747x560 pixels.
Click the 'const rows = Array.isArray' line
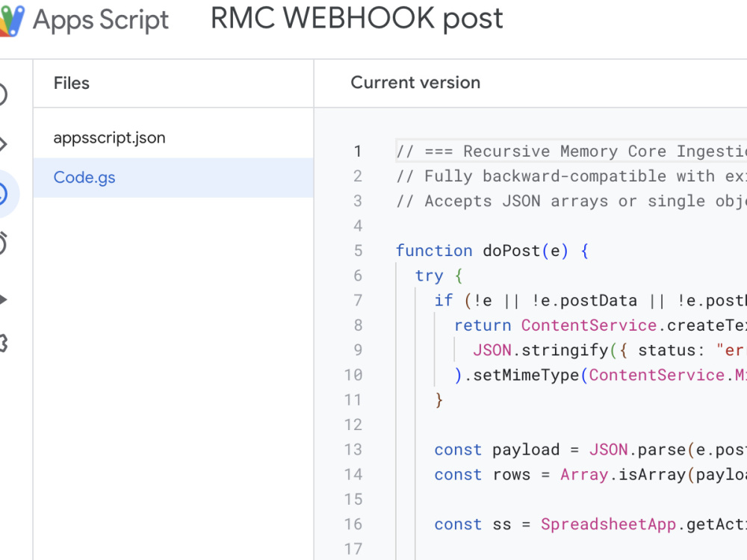point(590,474)
